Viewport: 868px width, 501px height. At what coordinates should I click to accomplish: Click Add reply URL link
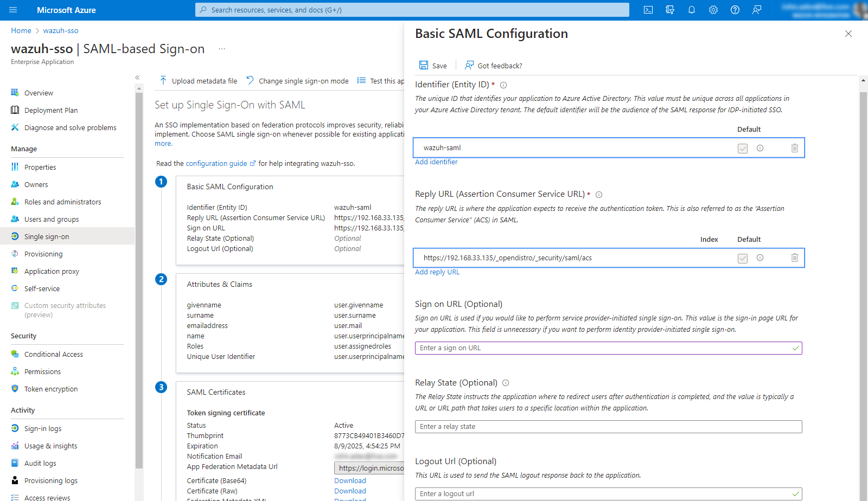click(437, 272)
